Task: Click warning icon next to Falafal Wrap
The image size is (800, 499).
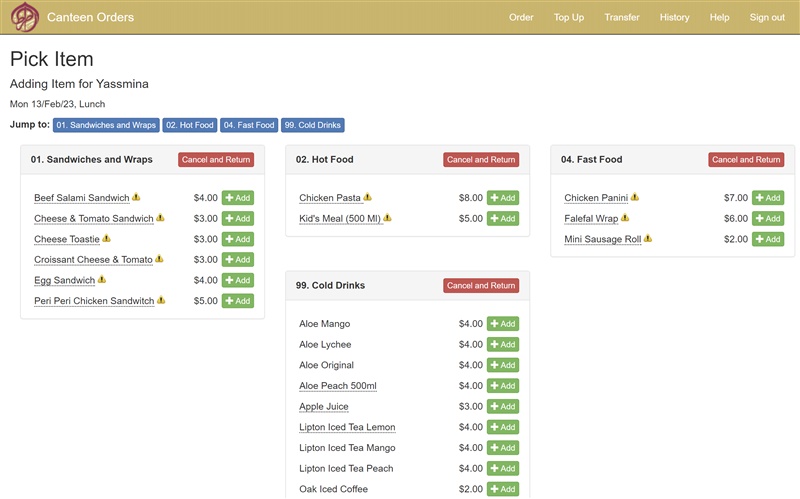Action: tap(625, 218)
